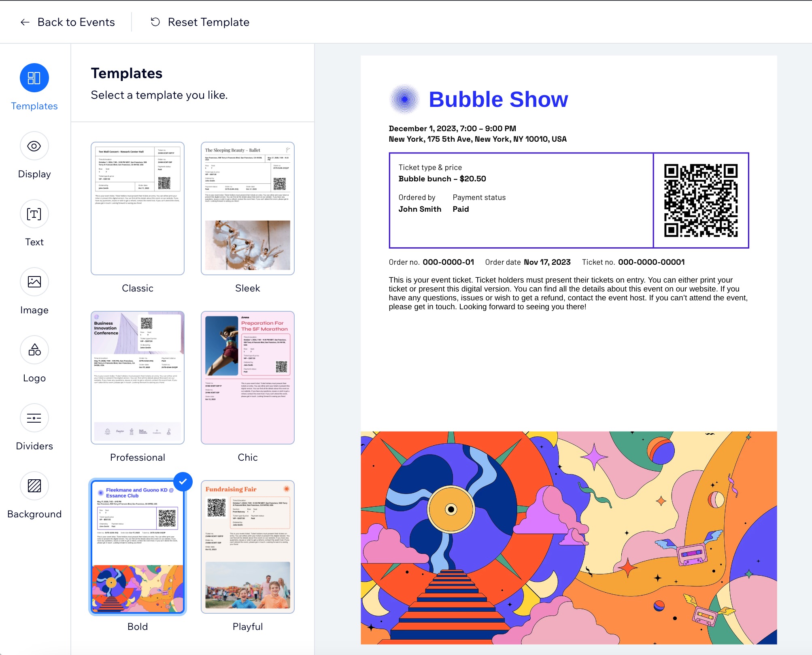Select the Dividers panel icon
812x655 pixels.
[34, 418]
